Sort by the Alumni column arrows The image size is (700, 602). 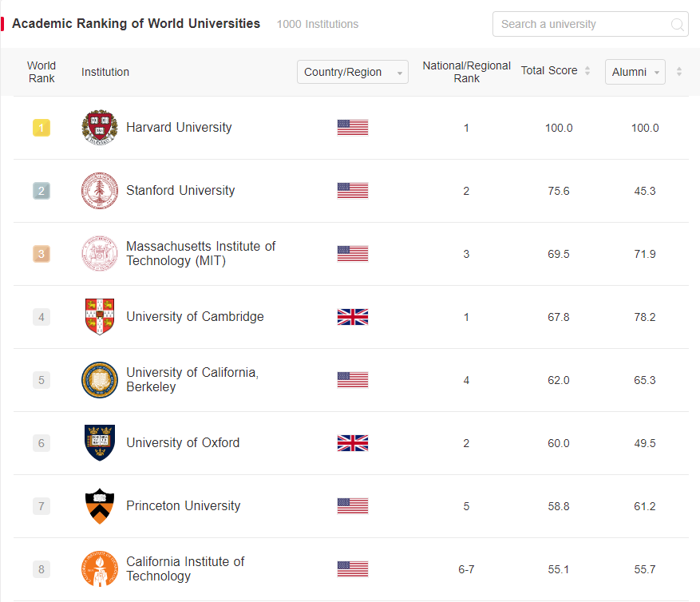pyautogui.click(x=679, y=71)
